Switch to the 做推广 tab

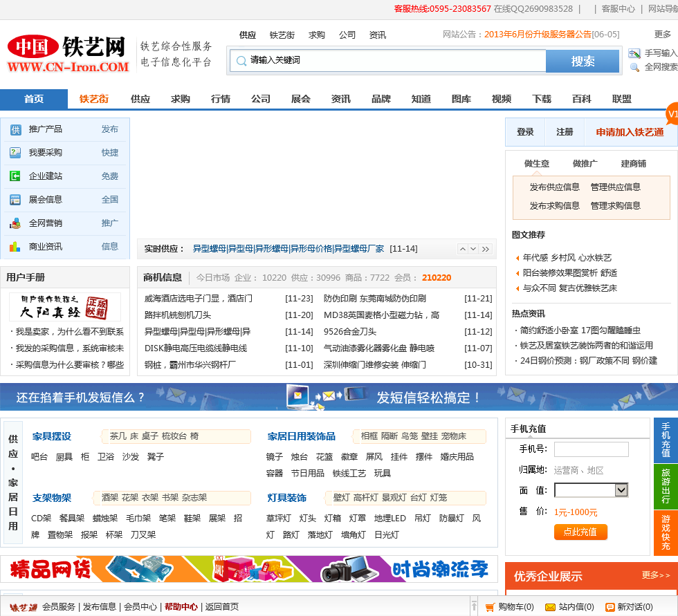(x=585, y=164)
